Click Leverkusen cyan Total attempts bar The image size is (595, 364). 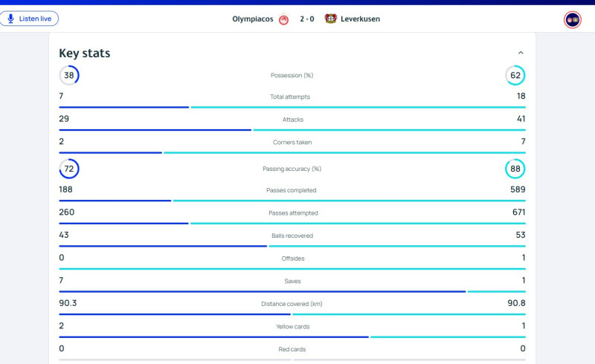click(x=358, y=108)
